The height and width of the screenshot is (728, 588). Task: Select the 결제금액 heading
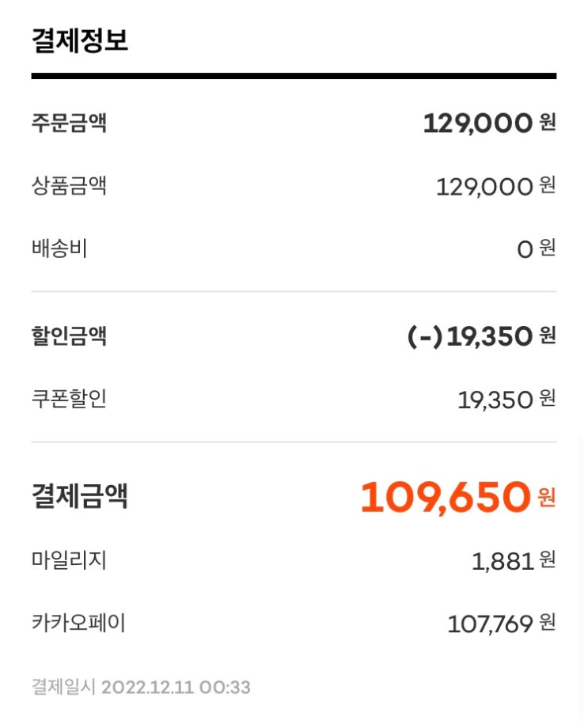pyautogui.click(x=80, y=497)
